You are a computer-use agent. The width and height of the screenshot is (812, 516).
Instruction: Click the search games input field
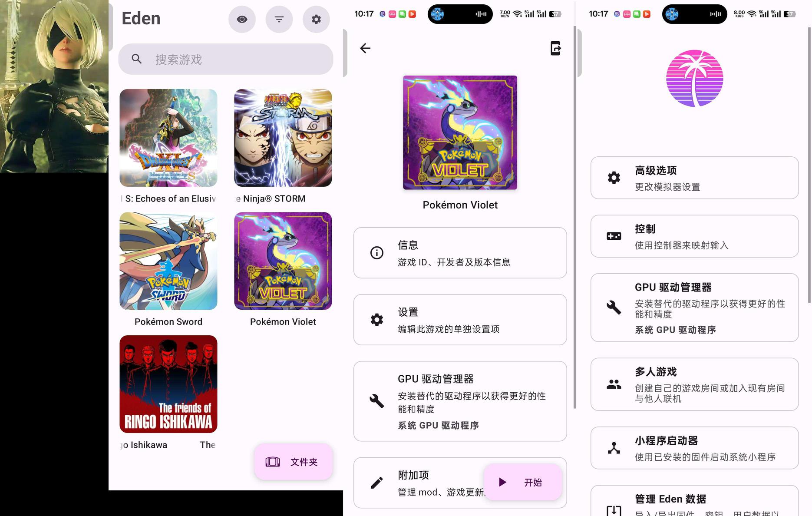point(226,59)
